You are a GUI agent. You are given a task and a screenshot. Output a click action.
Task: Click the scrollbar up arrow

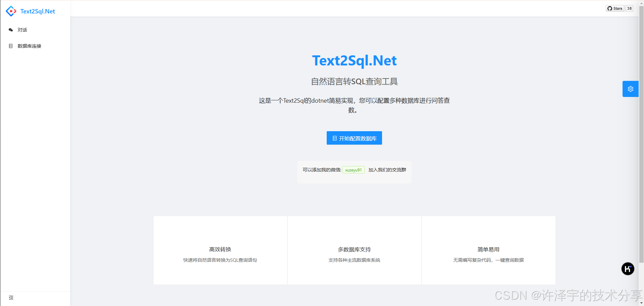(x=641, y=3)
